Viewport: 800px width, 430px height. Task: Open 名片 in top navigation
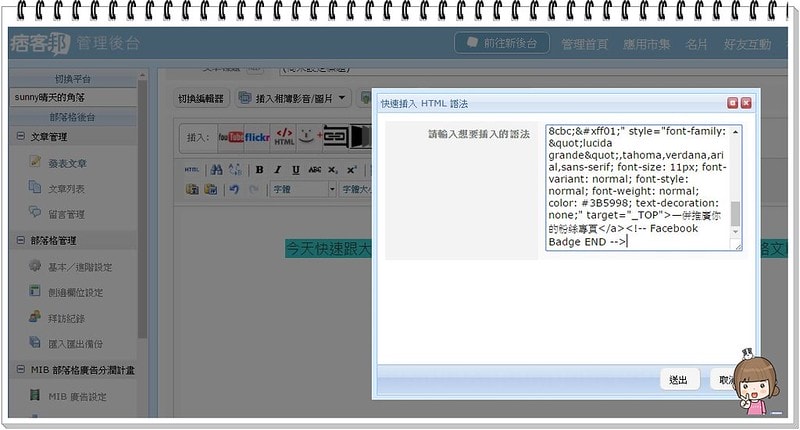pyautogui.click(x=696, y=44)
